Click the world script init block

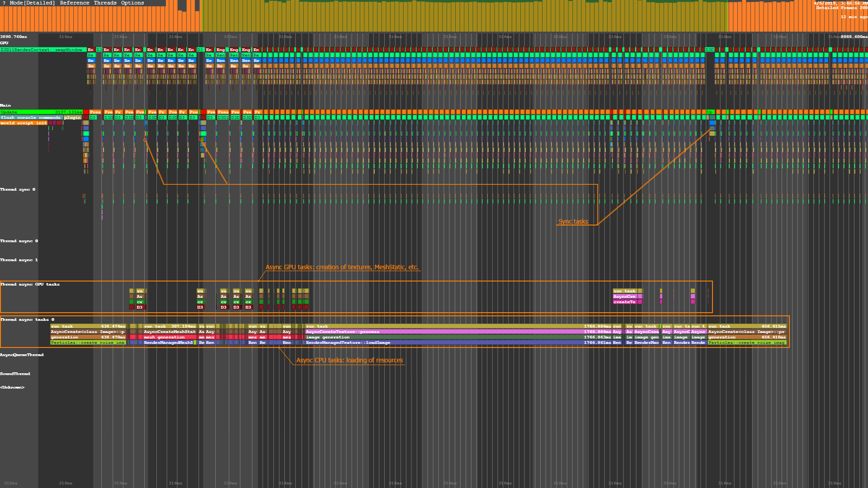[x=24, y=123]
